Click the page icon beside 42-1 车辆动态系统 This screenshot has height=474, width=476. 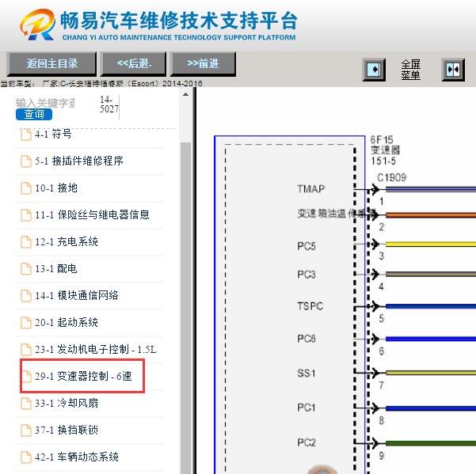click(x=26, y=457)
